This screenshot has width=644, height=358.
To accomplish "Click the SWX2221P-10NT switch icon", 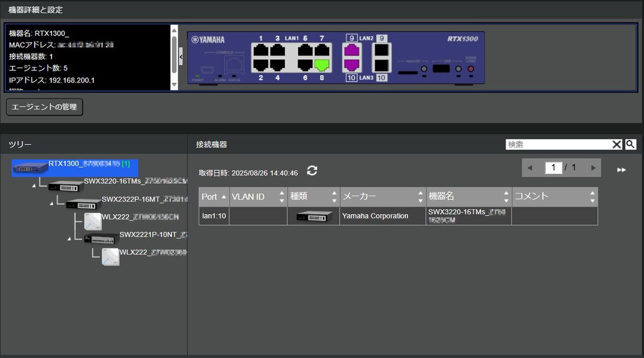I will 101,239.
